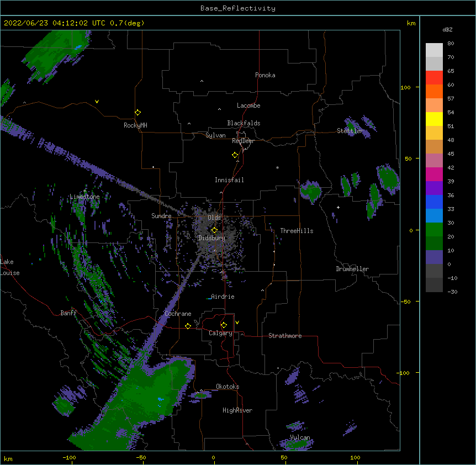Click the Didsbury town label
The image size is (476, 465).
pyautogui.click(x=212, y=238)
